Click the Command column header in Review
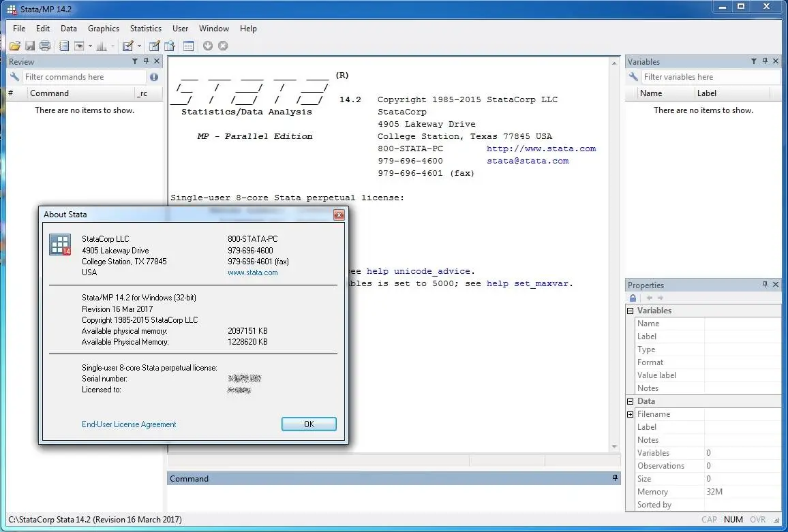The width and height of the screenshot is (788, 532). [x=80, y=93]
